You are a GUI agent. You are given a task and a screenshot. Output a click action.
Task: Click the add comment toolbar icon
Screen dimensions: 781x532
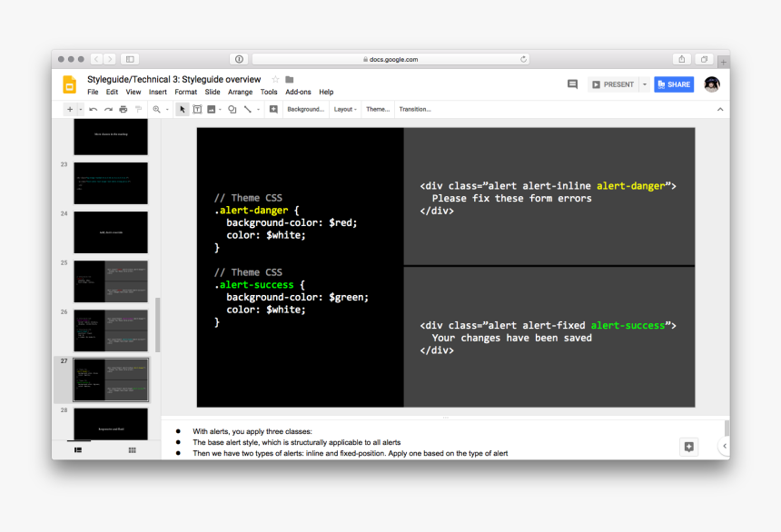point(273,109)
